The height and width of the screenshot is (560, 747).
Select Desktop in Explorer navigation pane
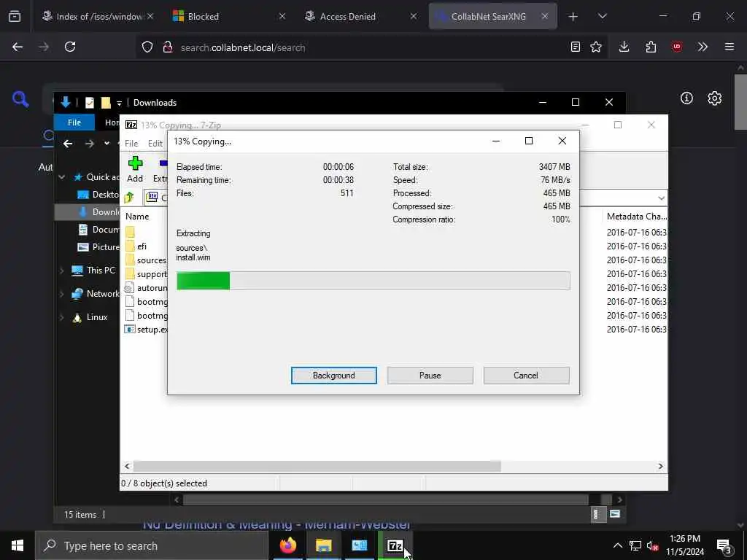pyautogui.click(x=98, y=194)
